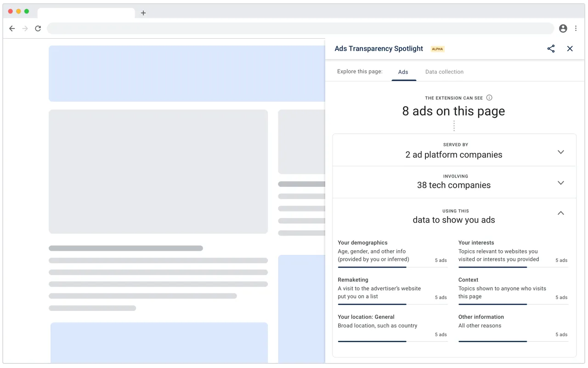Image resolution: width=588 pixels, height=368 pixels.
Task: Click "5 ads" under Other information
Action: click(x=561, y=334)
